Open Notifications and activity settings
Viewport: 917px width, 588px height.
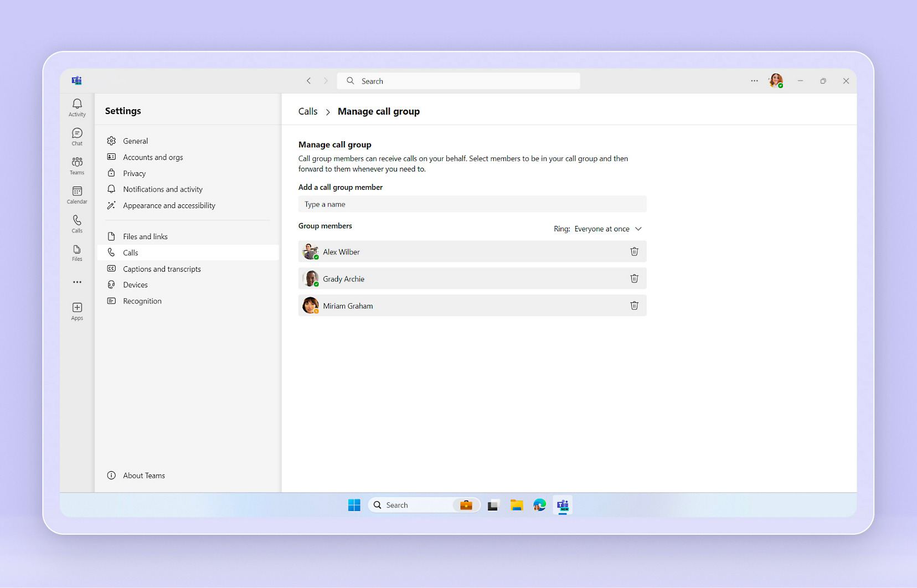point(162,189)
